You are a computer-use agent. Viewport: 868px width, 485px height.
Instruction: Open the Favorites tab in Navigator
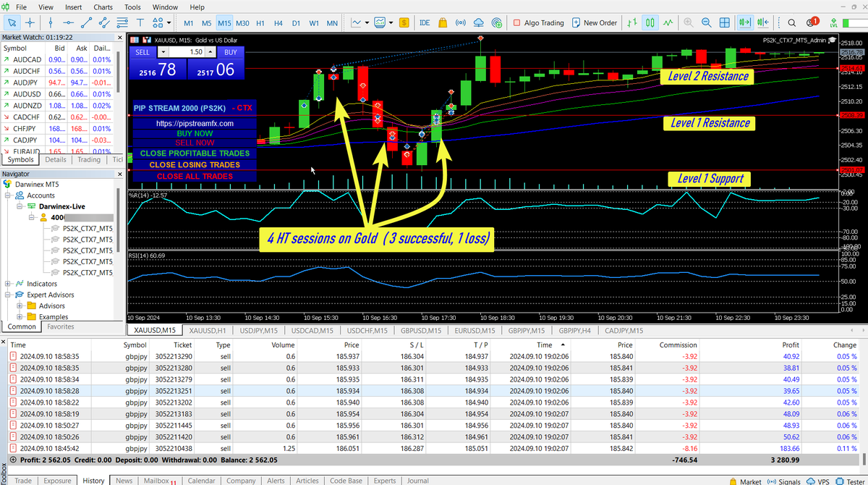tap(60, 326)
